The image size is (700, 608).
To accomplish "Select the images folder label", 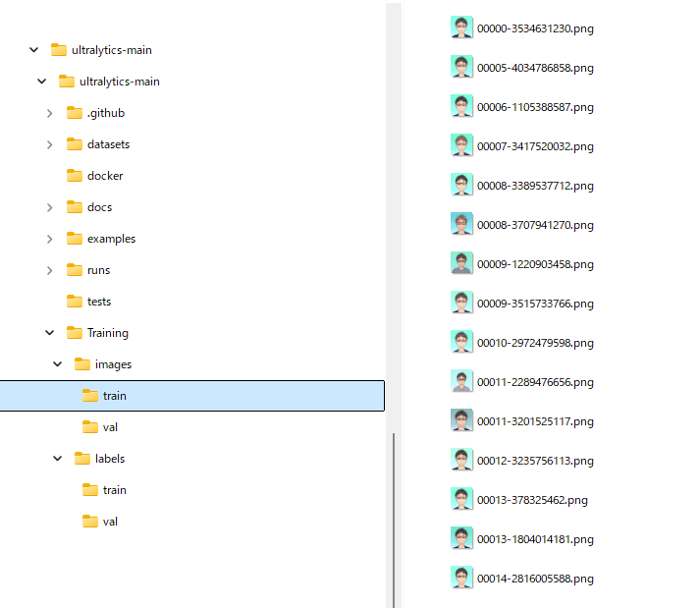I will 113,364.
